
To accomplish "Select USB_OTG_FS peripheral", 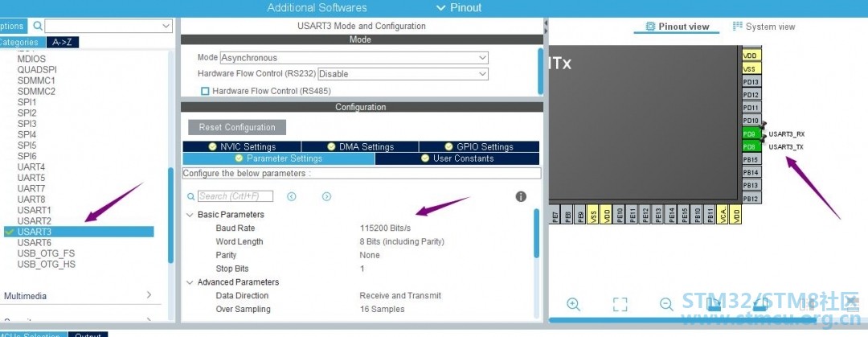I will click(46, 253).
